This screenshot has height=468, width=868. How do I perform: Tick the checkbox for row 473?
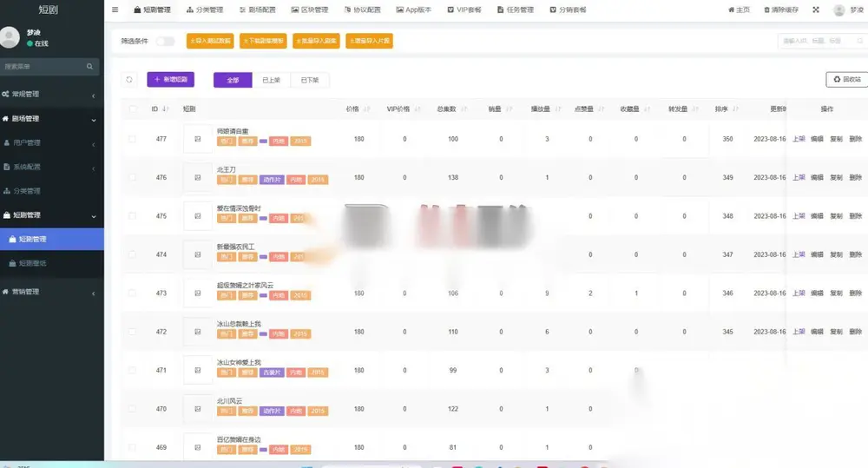click(132, 293)
